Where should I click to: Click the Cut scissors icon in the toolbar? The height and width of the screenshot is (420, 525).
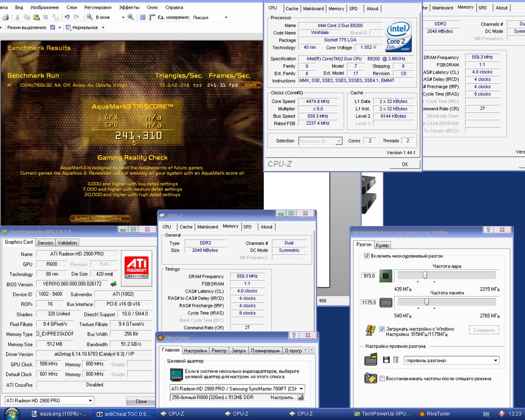[x=17, y=17]
